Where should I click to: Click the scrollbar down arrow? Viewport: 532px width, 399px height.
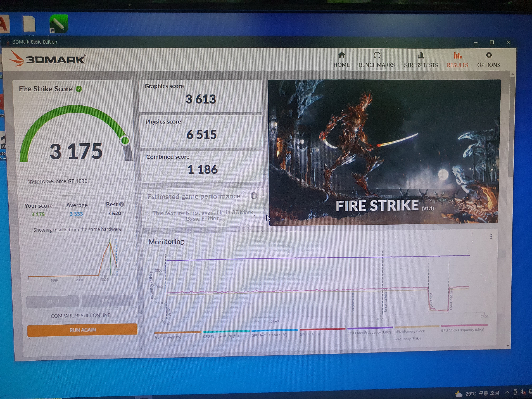[507, 346]
